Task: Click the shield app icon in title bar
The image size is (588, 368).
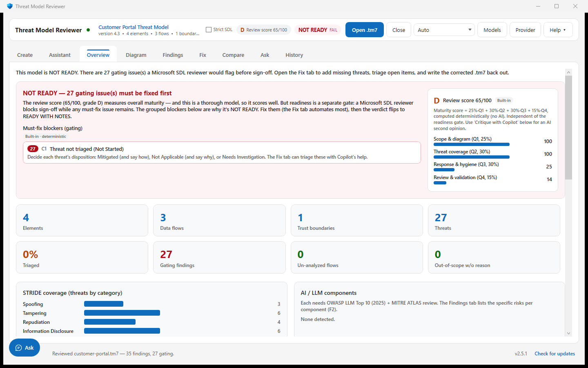Action: tap(10, 6)
